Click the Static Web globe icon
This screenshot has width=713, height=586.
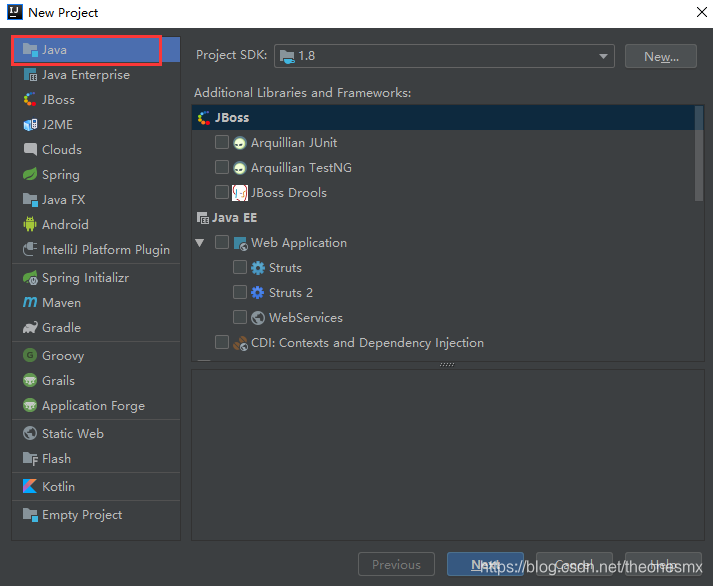[30, 433]
